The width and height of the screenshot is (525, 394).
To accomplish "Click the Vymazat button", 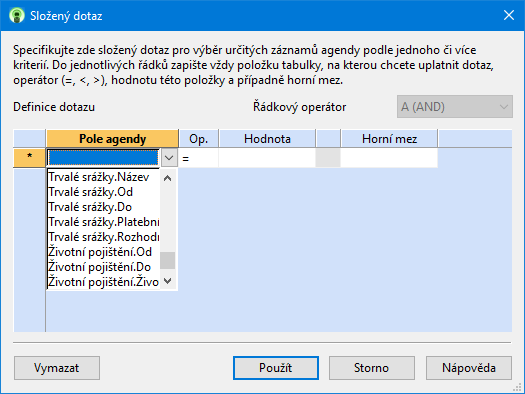I will click(x=57, y=368).
